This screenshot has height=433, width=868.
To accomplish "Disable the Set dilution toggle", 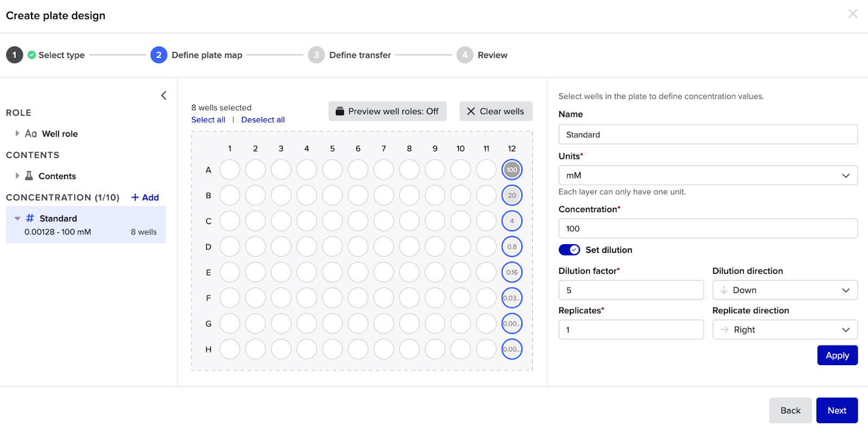I will point(569,250).
